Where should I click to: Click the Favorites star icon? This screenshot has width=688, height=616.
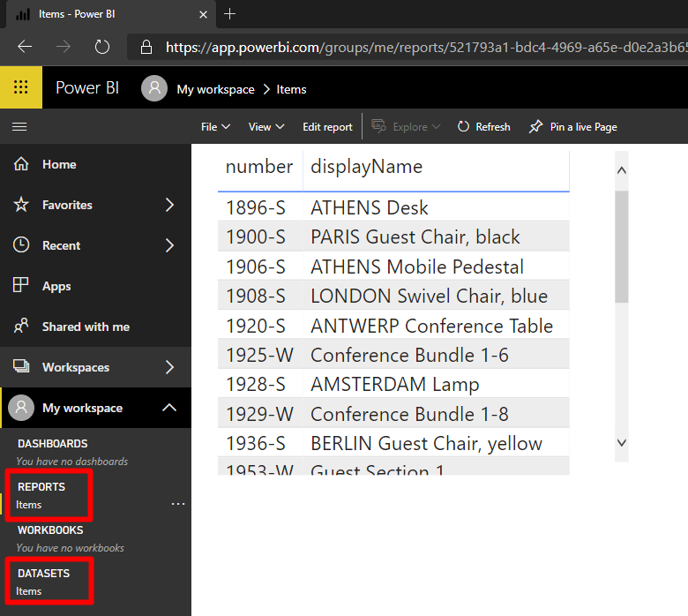point(21,205)
